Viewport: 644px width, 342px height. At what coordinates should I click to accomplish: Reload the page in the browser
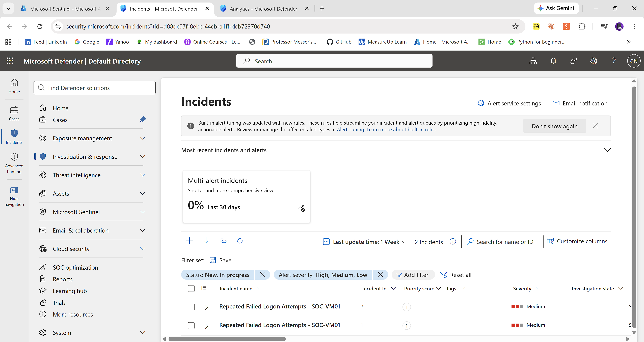tap(40, 26)
